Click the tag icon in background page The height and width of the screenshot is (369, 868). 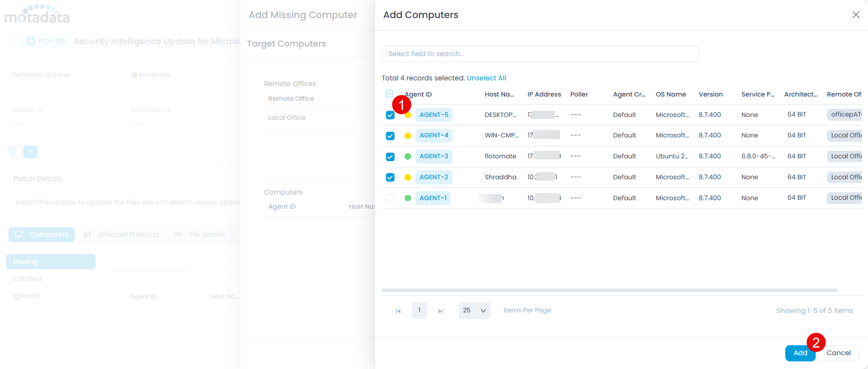[13, 151]
